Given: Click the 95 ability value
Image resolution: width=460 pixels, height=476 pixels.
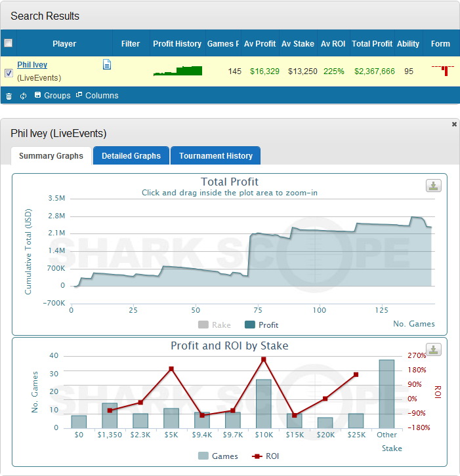Looking at the screenshot, I should [x=409, y=71].
